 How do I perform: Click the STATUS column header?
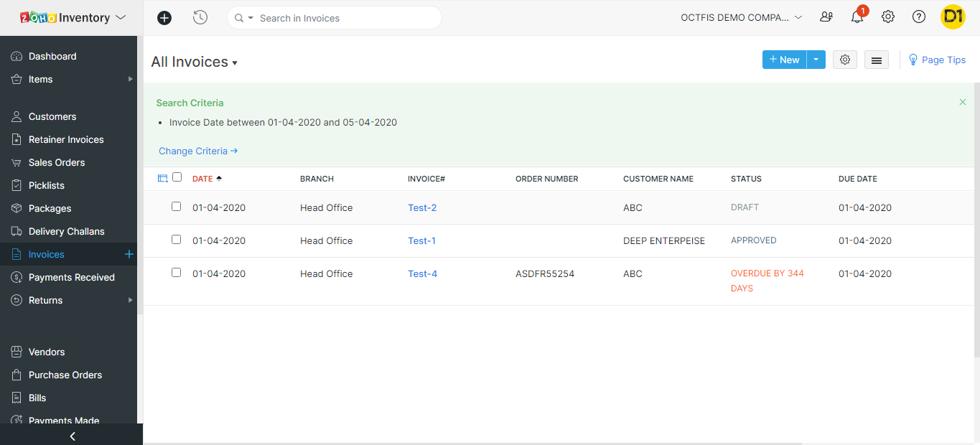[746, 179]
